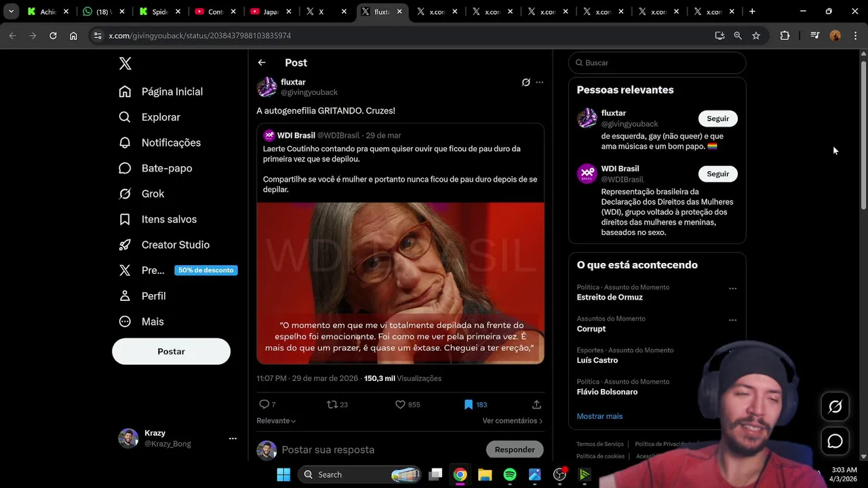
Task: Open the @givingyouback handle under the post author
Action: click(x=309, y=92)
